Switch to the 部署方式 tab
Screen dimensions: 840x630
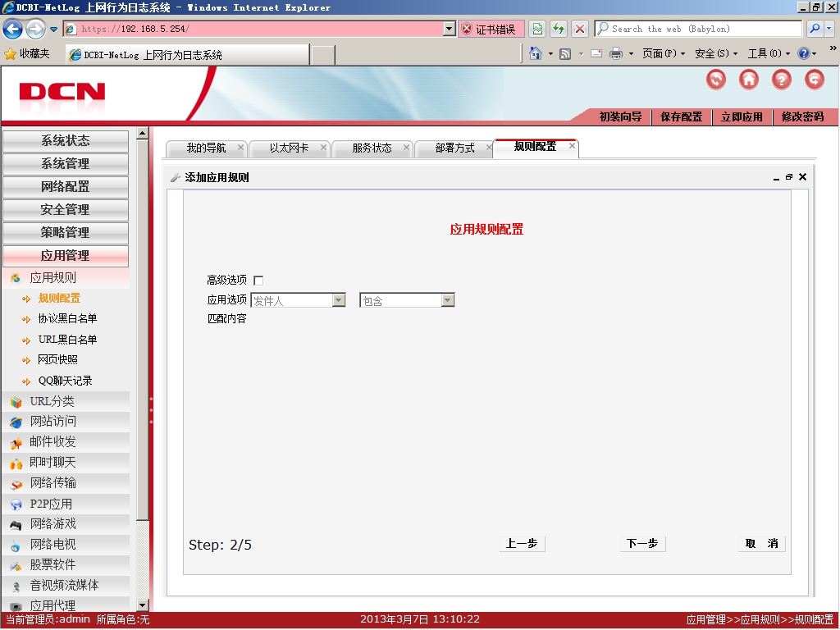pos(454,148)
